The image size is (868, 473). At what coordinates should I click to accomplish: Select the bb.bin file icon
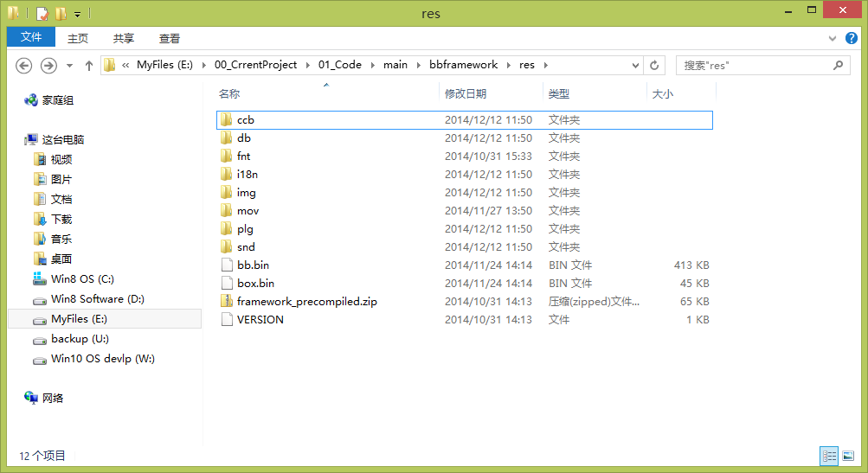click(227, 265)
